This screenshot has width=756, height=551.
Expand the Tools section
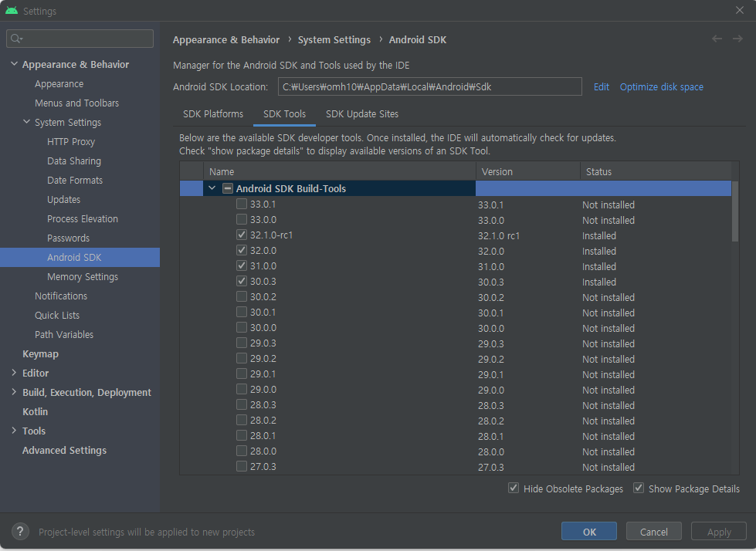pyautogui.click(x=14, y=431)
